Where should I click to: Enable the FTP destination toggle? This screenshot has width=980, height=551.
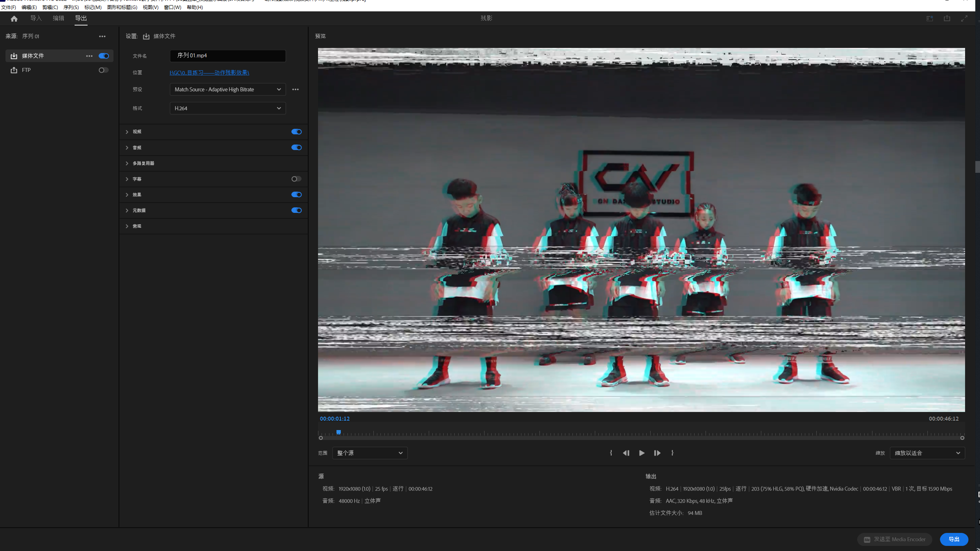point(103,70)
